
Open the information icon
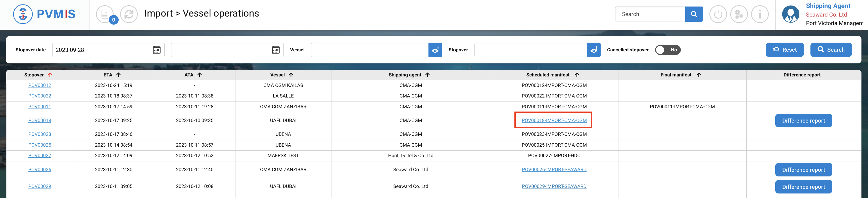pos(759,14)
